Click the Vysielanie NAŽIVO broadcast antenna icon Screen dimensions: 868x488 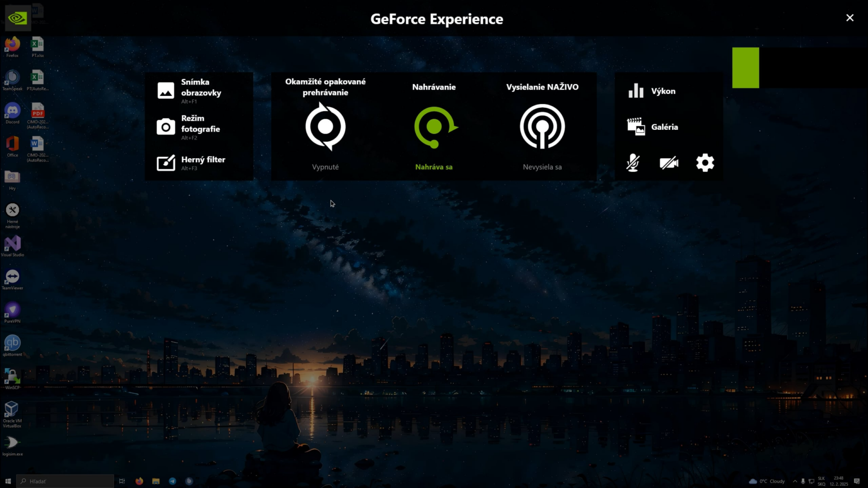click(542, 127)
